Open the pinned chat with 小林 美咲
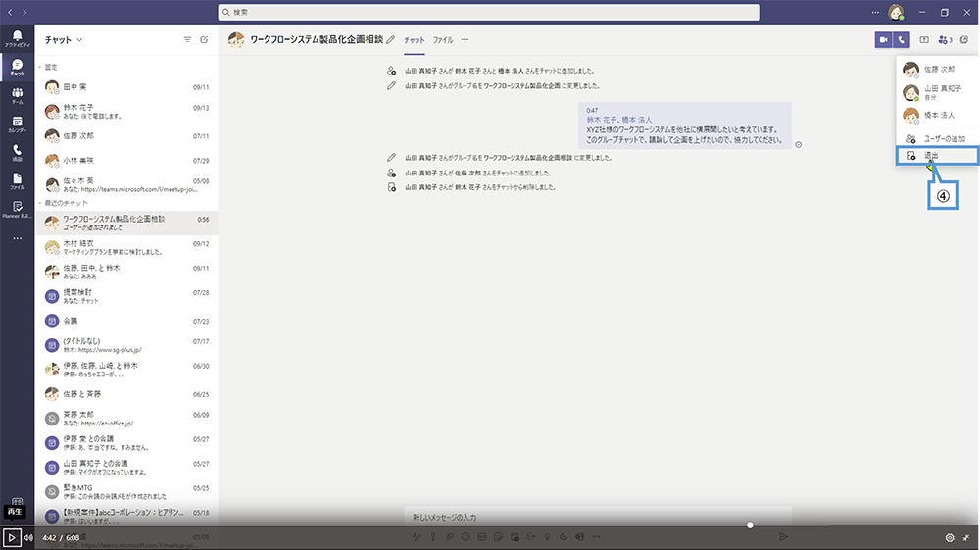This screenshot has width=980, height=550. [126, 160]
